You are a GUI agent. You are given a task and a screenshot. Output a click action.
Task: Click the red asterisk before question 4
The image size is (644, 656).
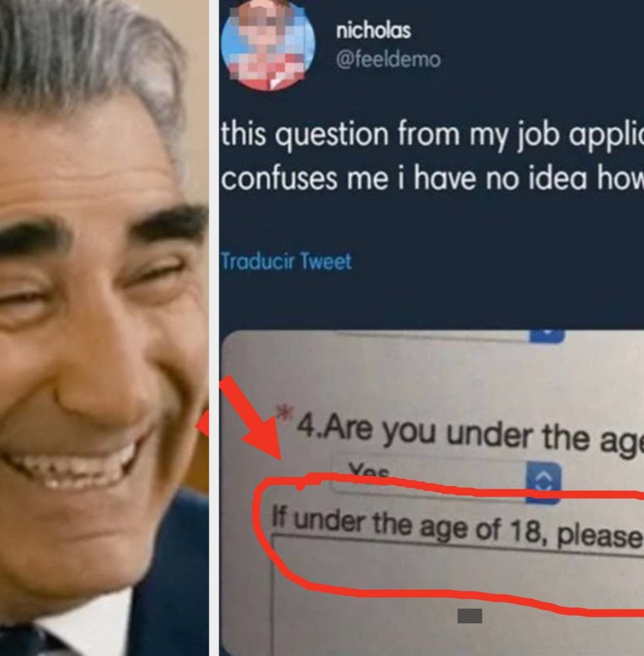tap(285, 414)
